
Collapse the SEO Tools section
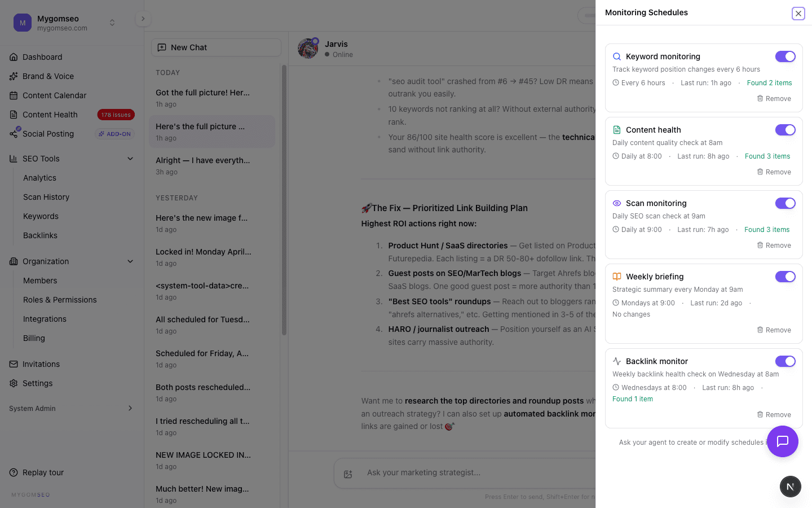click(x=130, y=159)
